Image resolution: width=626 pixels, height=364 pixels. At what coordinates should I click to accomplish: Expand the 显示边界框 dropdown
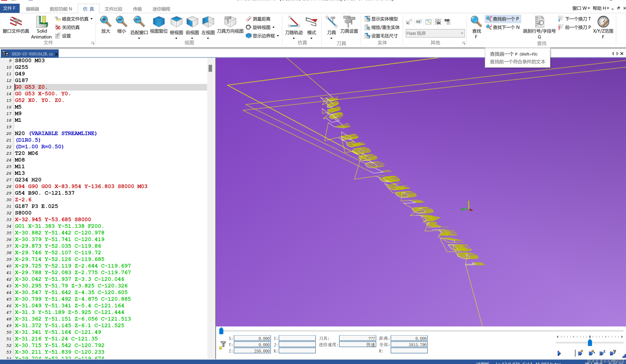point(278,36)
